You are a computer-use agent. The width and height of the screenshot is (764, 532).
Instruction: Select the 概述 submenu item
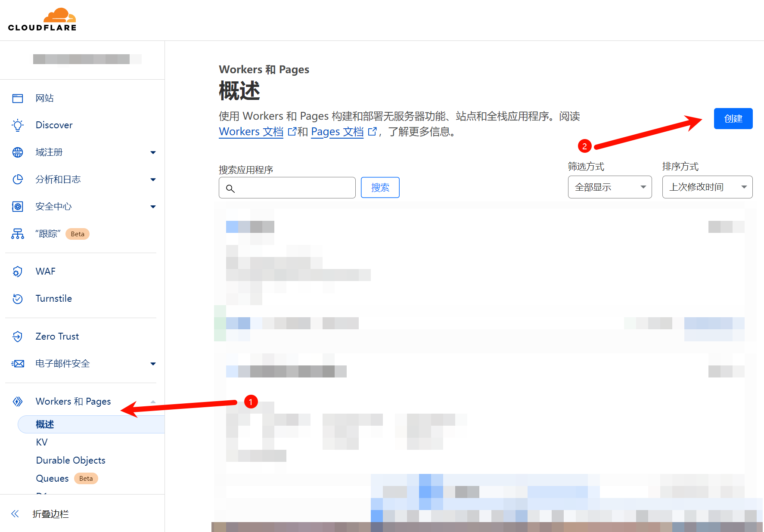click(x=91, y=424)
